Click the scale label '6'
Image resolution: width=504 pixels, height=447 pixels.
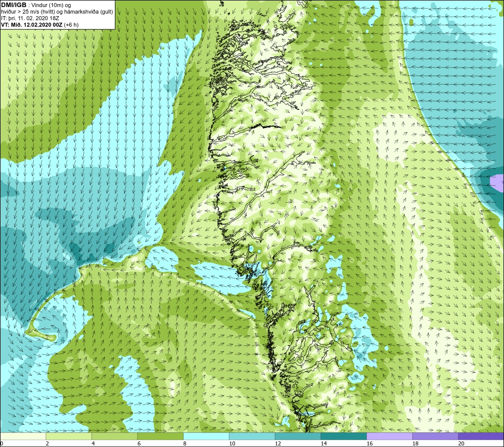click(x=139, y=443)
